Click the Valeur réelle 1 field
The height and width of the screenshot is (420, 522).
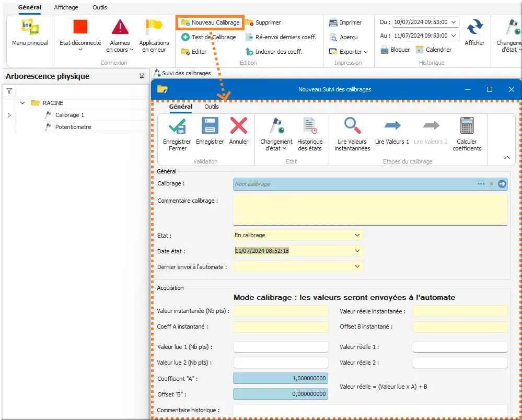click(460, 347)
